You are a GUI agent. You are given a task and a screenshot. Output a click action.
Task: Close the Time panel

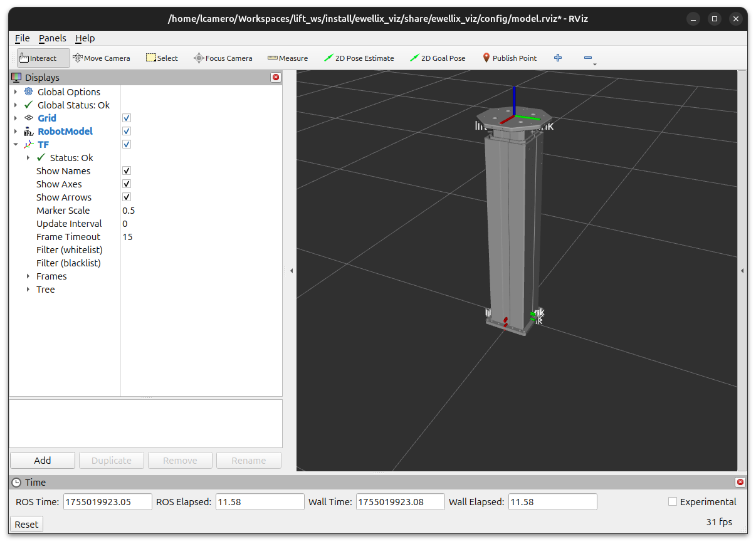pos(740,482)
